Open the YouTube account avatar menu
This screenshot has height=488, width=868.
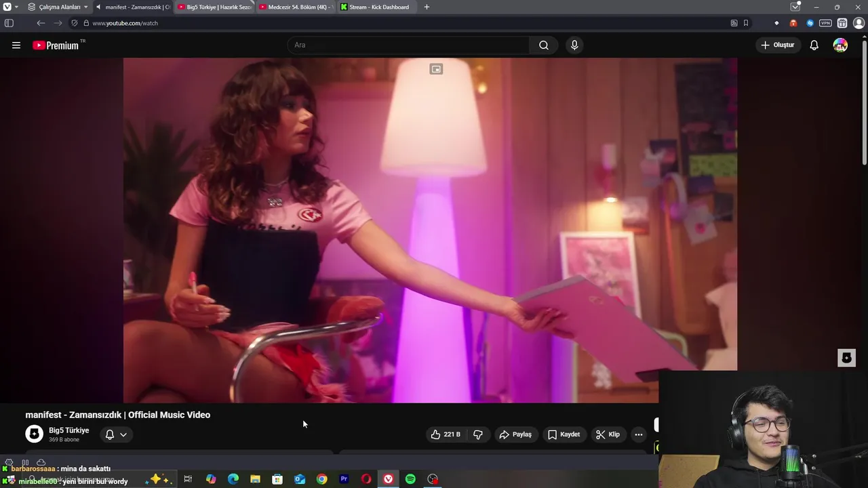840,45
